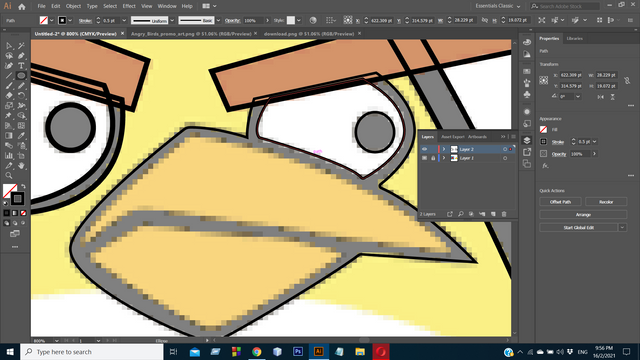Select the Zoom tool
640x360 pixels.
point(9,176)
